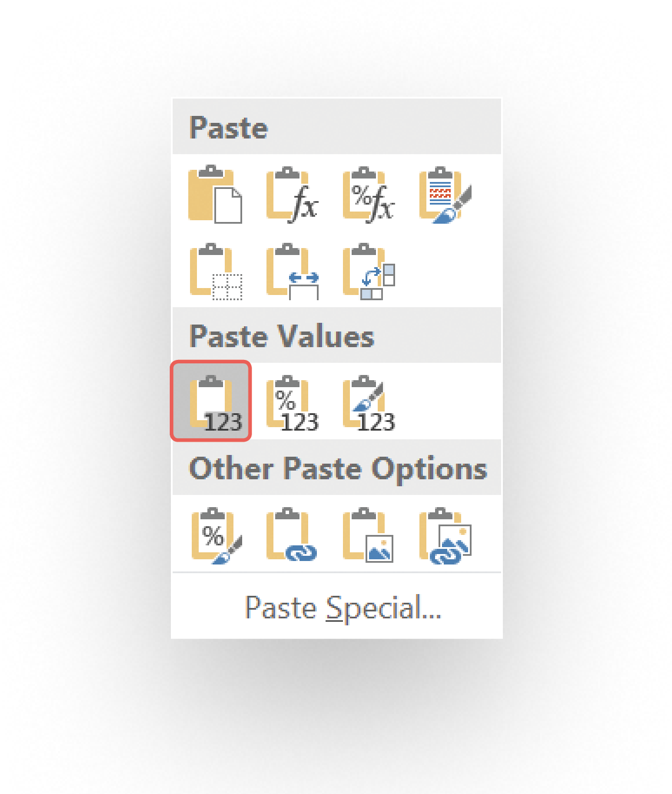
Task: Click the standard Paste clipboard icon
Action: pos(215,194)
